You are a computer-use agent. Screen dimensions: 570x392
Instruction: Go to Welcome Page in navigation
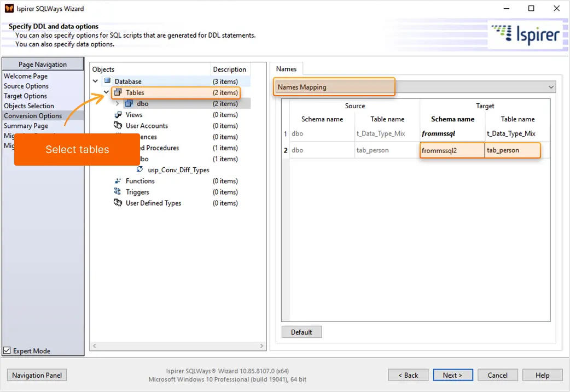(x=26, y=76)
